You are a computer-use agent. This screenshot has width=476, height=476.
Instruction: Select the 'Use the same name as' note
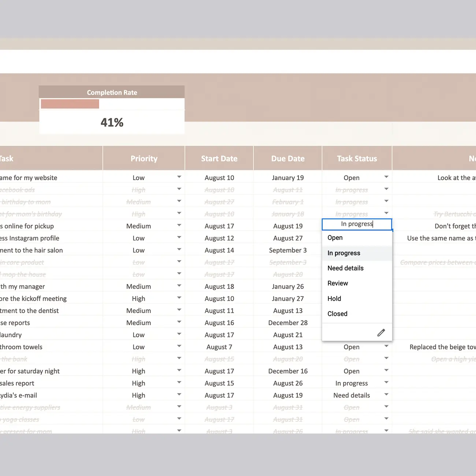click(x=434, y=238)
